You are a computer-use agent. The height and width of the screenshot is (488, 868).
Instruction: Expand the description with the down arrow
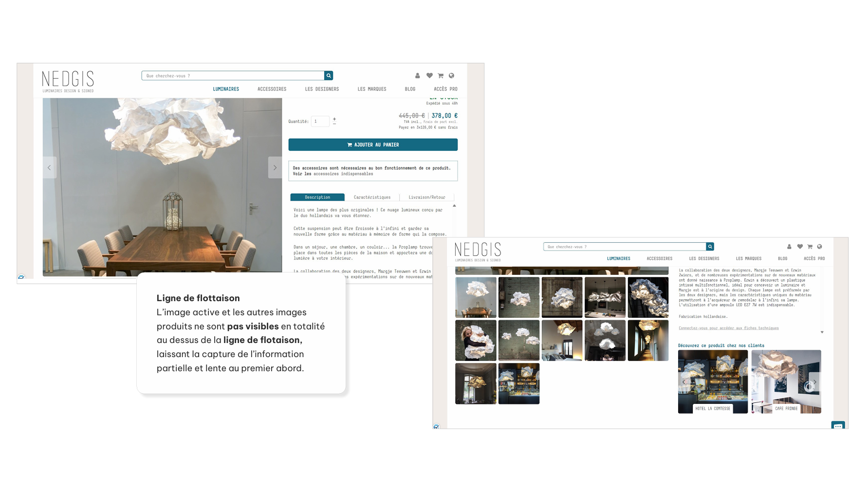coord(823,332)
